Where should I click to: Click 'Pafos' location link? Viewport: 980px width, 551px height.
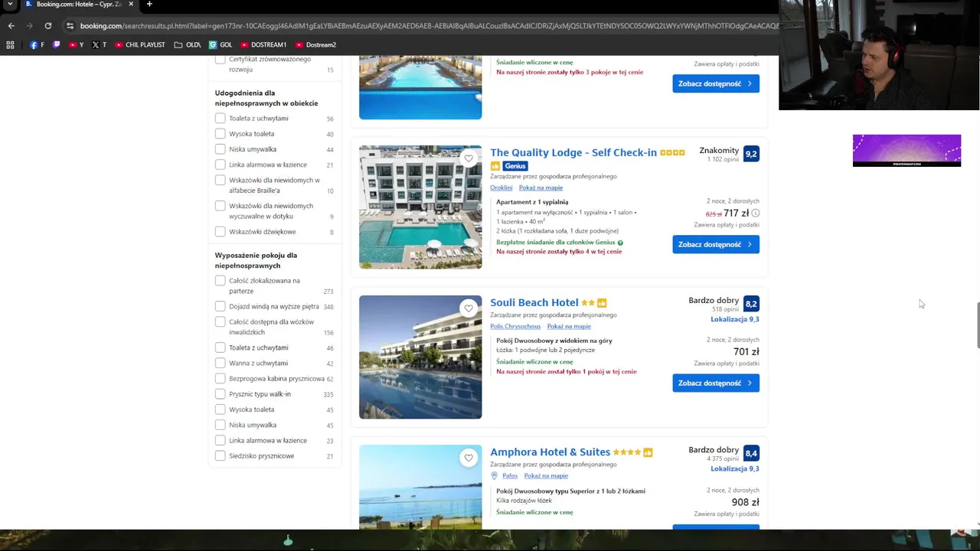(x=510, y=475)
